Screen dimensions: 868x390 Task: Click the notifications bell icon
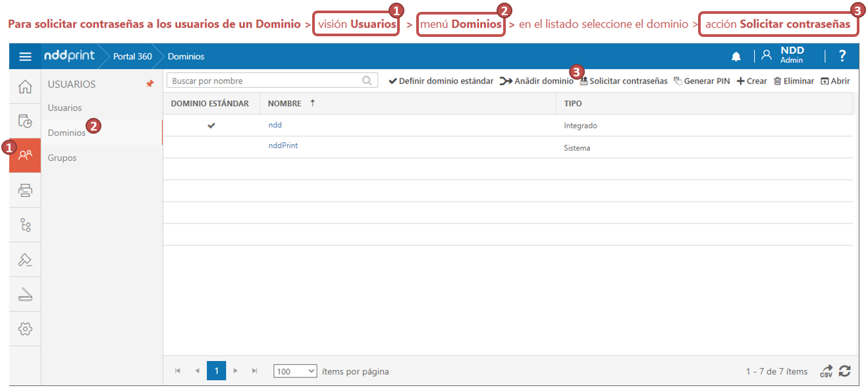point(736,57)
